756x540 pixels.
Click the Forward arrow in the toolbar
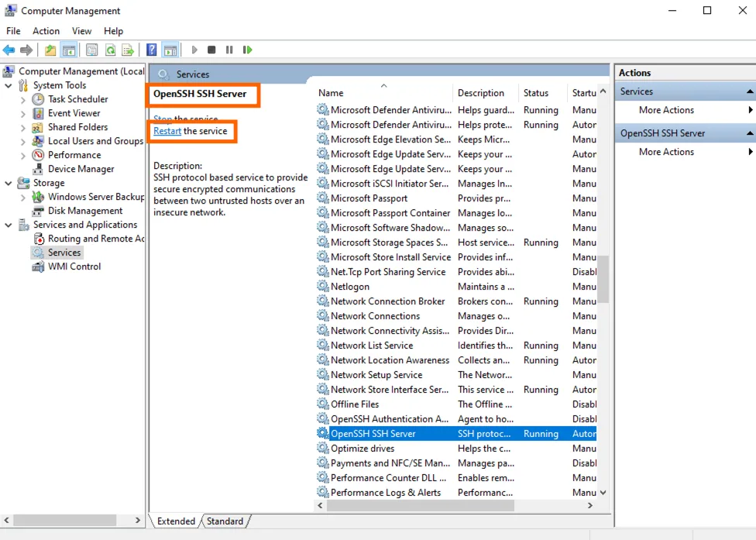[x=26, y=50]
